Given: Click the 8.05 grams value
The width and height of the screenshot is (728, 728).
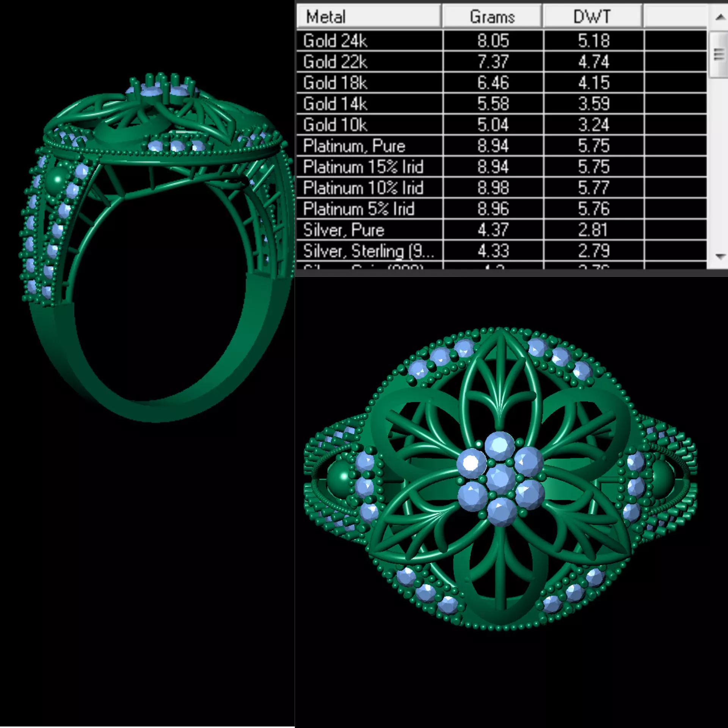Looking at the screenshot, I should coord(493,41).
